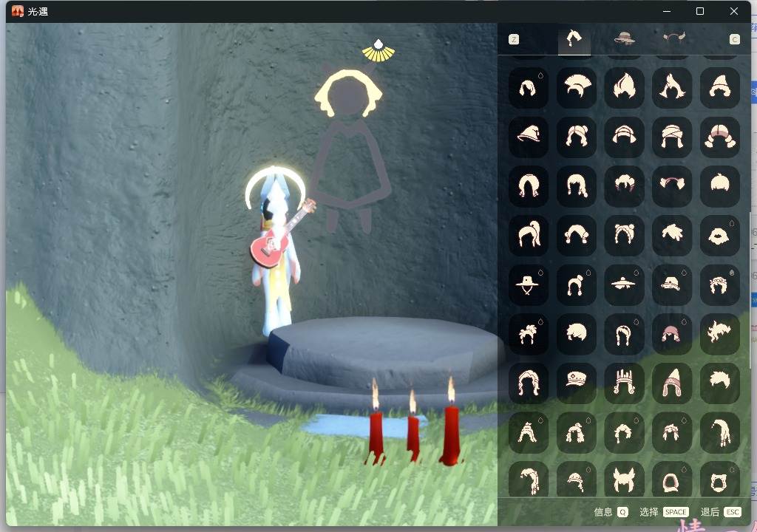This screenshot has width=757, height=532.
Task: Click the 信息 Q info button
Action: click(x=611, y=512)
